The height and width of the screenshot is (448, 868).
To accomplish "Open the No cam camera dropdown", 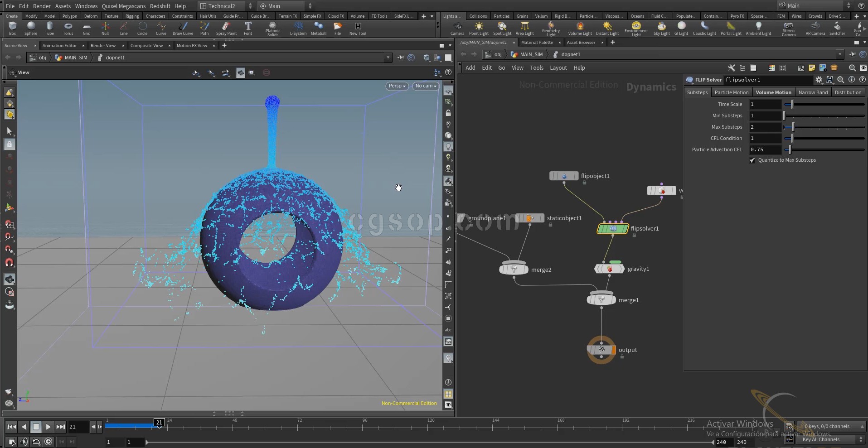I will [426, 86].
